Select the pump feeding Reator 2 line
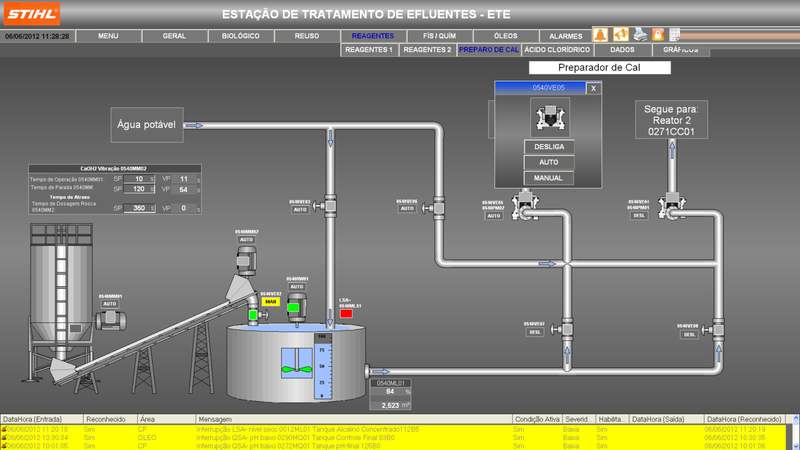 pyautogui.click(x=672, y=207)
